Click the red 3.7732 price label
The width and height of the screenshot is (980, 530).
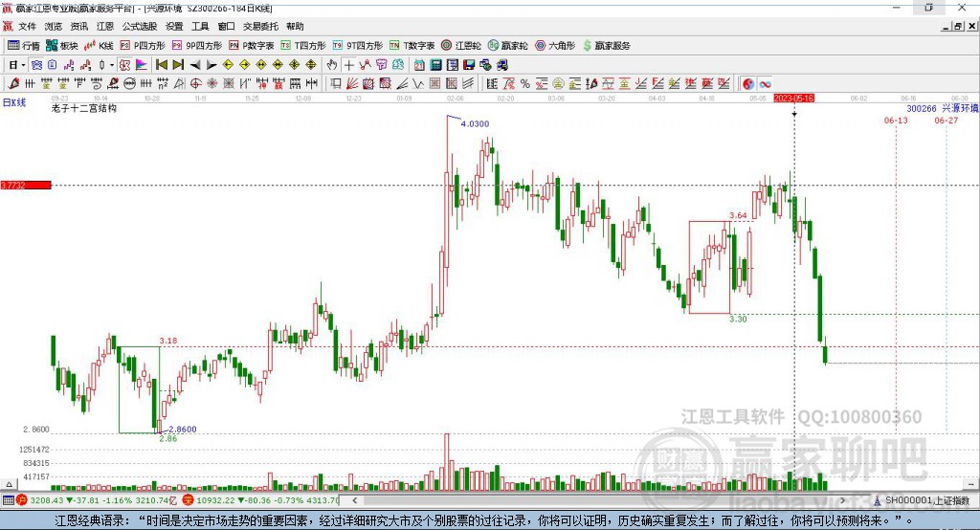26,185
